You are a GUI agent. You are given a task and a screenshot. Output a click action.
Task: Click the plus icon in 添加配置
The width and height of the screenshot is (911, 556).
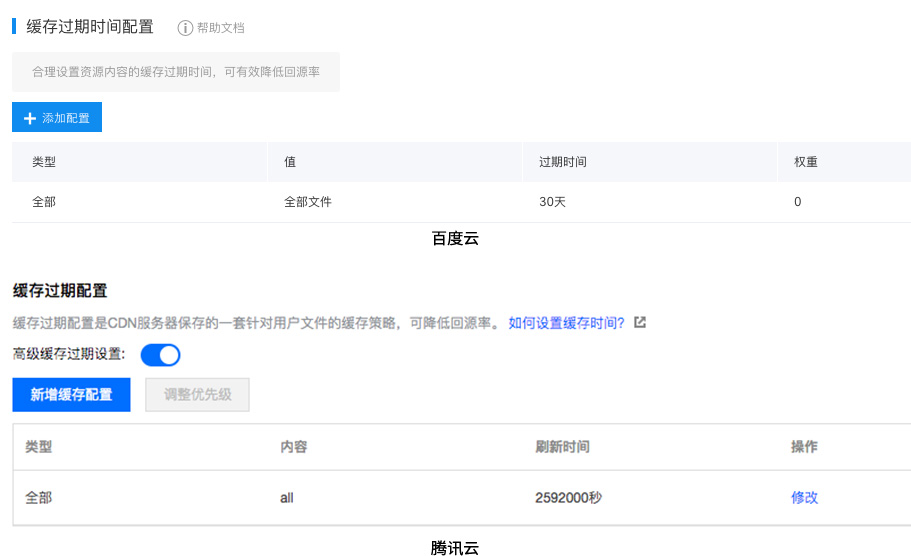click(30, 119)
